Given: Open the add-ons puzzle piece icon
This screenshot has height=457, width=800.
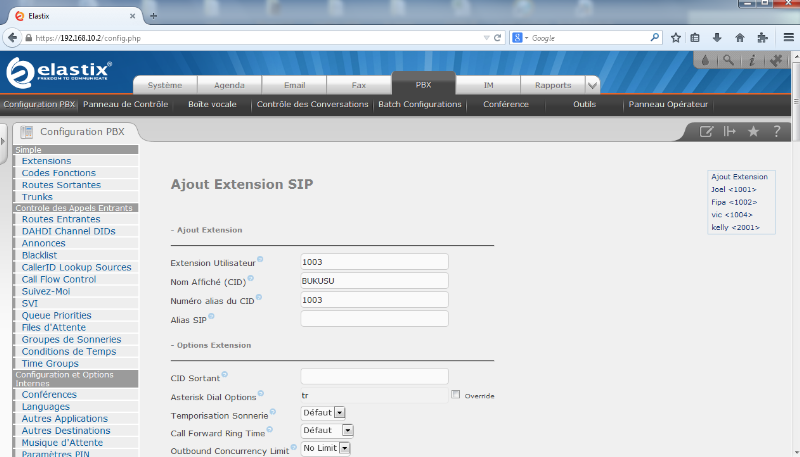Looking at the screenshot, I should click(762, 38).
